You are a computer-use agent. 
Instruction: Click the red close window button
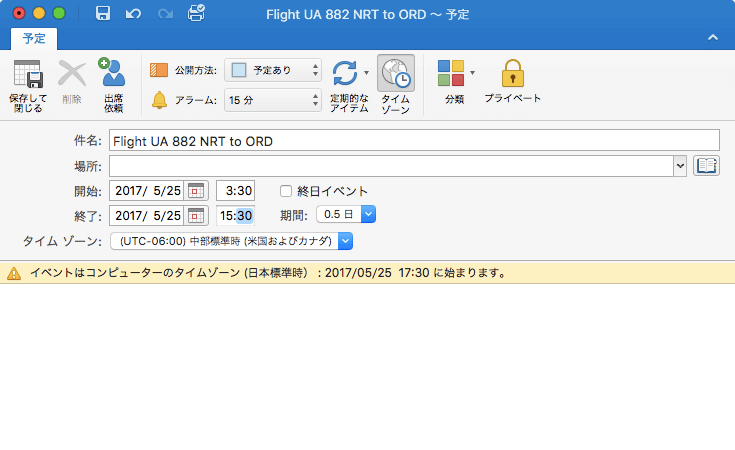(x=19, y=13)
